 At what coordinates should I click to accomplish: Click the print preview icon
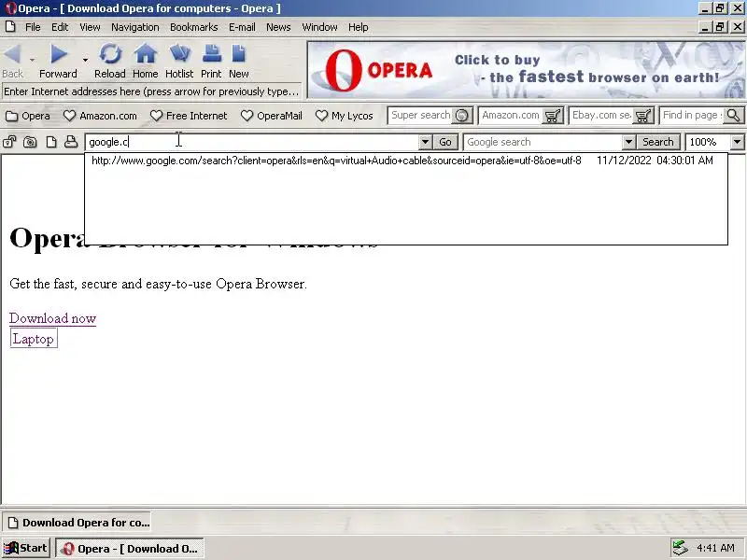click(71, 142)
